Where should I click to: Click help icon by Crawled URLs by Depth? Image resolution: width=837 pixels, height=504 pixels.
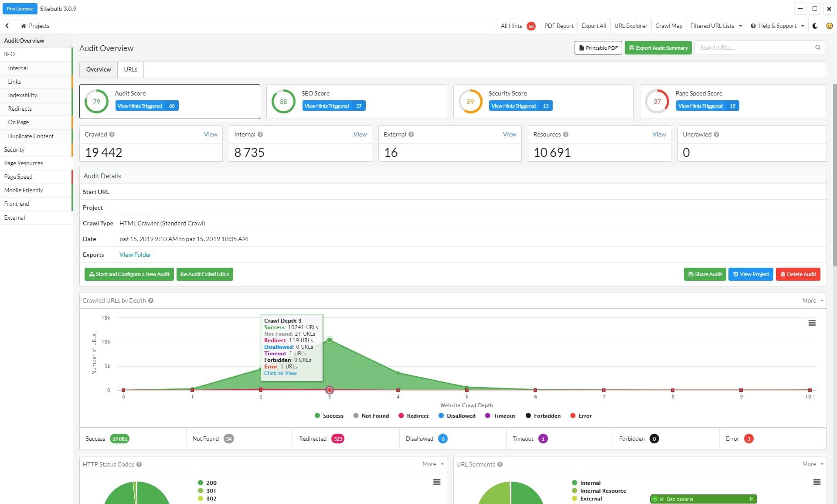tap(151, 300)
